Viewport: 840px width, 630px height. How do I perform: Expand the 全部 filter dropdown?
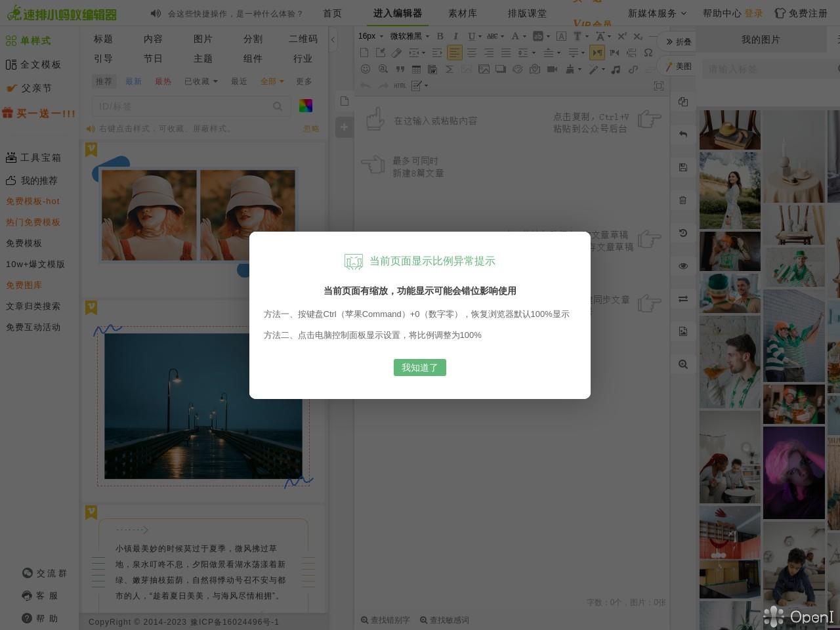pyautogui.click(x=271, y=81)
